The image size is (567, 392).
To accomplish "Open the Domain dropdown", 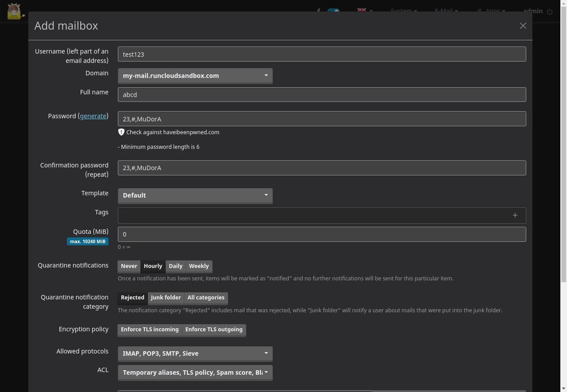I will pos(195,76).
